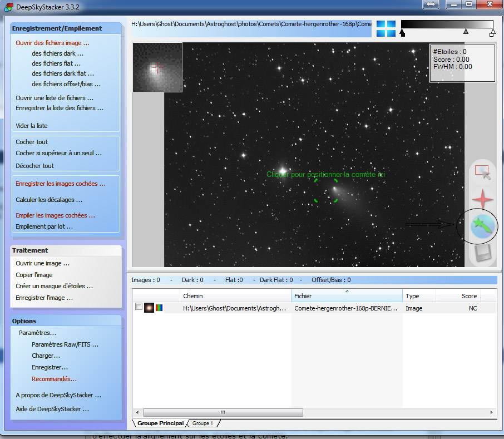The height and width of the screenshot is (439, 504).
Task: Click Ouvrir une liste de fichiers
Action: coord(55,98)
